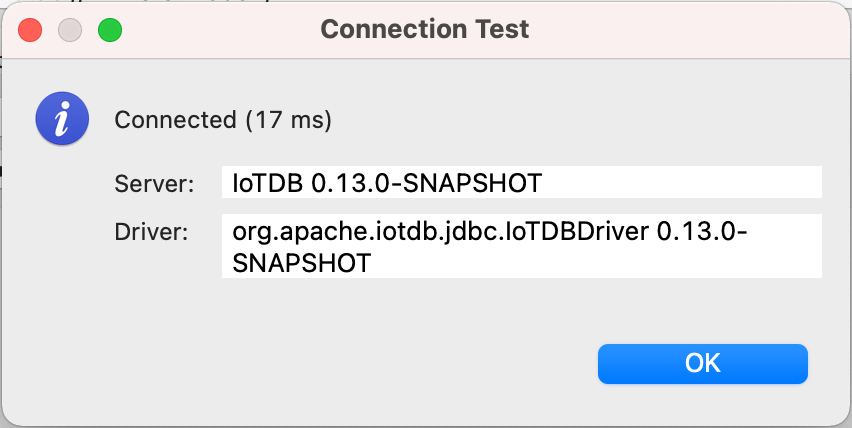852x428 pixels.
Task: Click the green zoom window button
Action: 109,30
